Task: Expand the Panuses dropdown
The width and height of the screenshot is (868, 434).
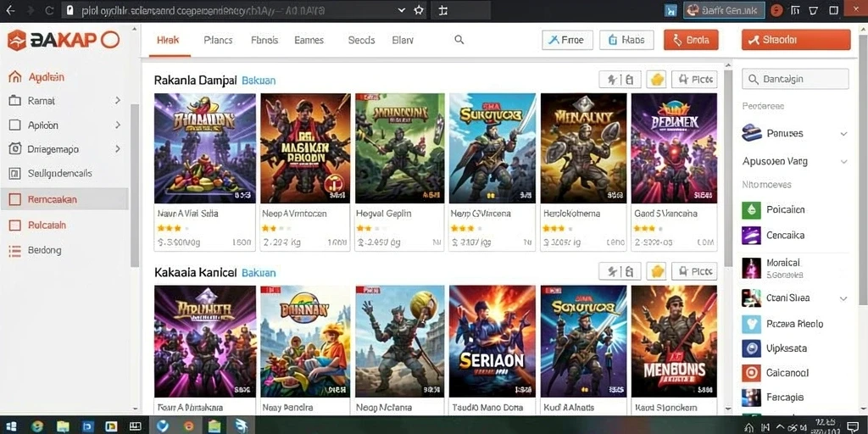Action: (843, 133)
